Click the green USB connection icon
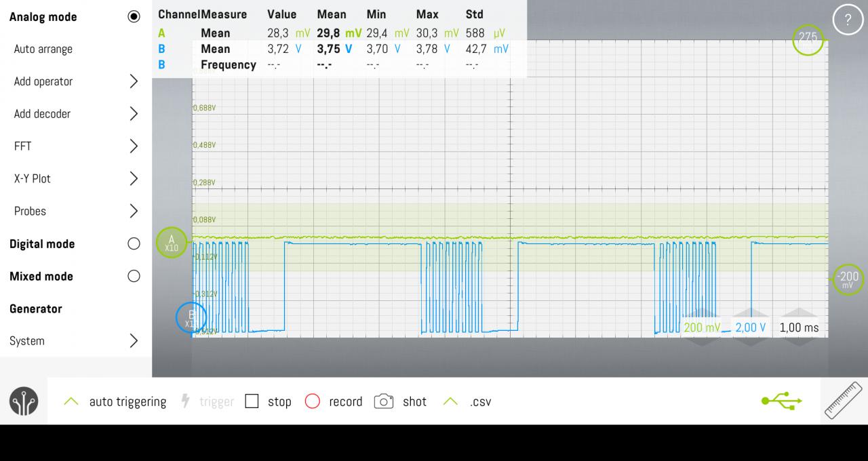 point(782,401)
